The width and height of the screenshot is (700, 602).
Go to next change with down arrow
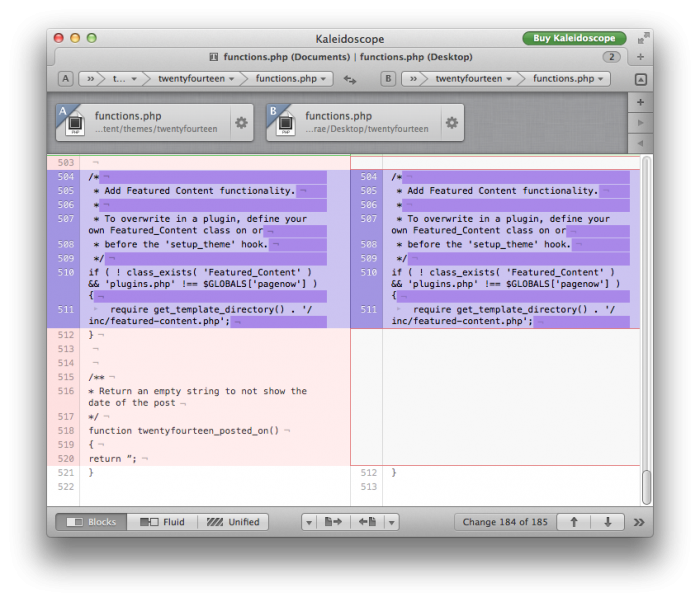pyautogui.click(x=608, y=522)
